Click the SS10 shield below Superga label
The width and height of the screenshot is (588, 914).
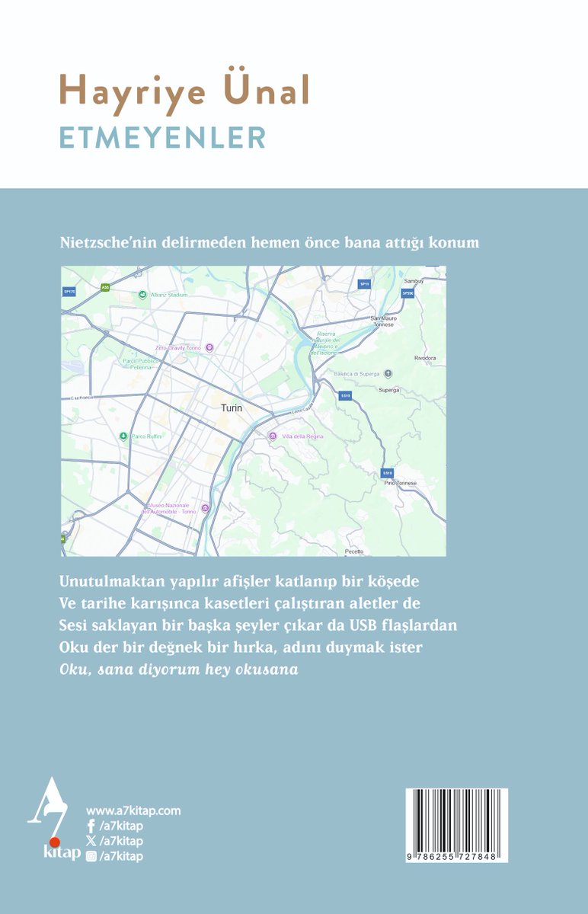[x=346, y=396]
